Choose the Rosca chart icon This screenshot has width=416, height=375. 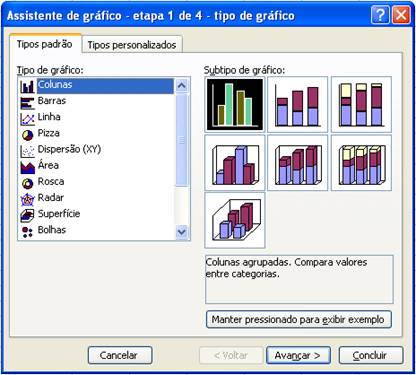[27, 183]
